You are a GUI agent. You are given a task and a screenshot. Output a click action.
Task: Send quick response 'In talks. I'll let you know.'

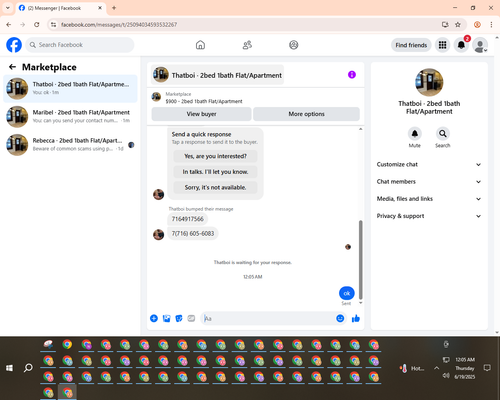pyautogui.click(x=215, y=172)
